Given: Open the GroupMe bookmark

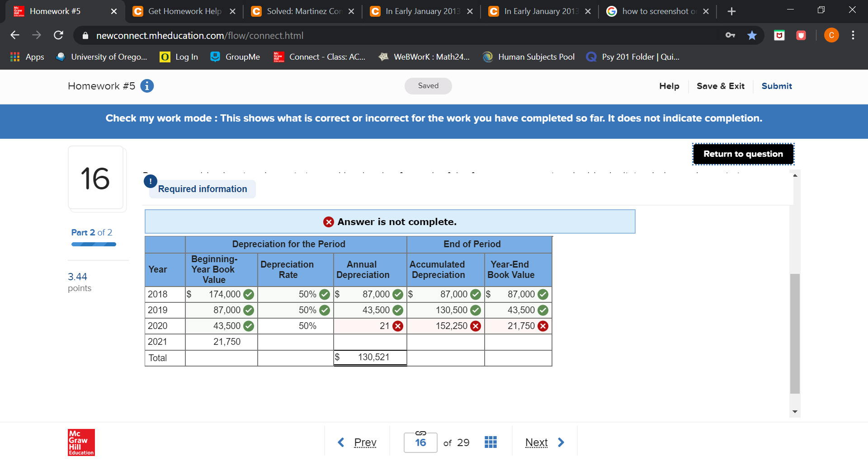Looking at the screenshot, I should 235,57.
